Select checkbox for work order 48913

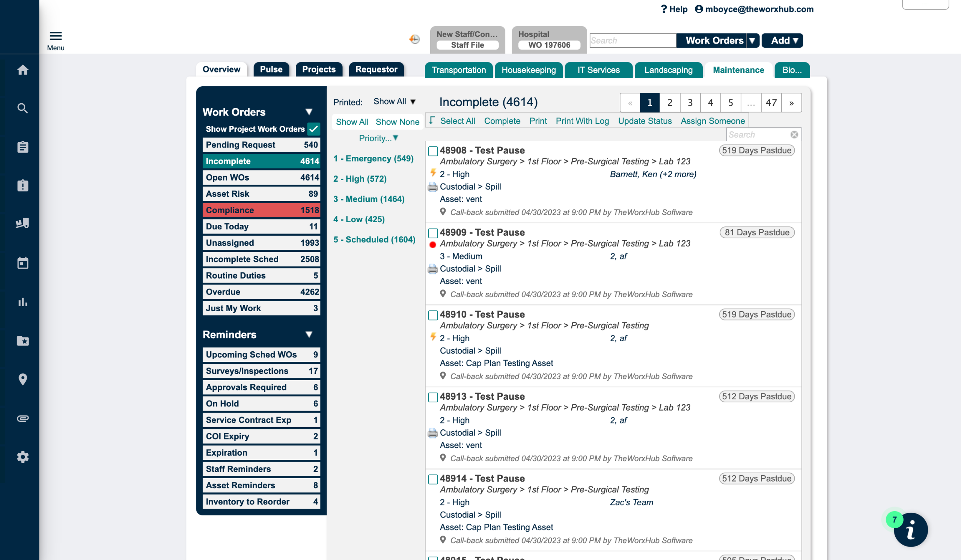433,397
